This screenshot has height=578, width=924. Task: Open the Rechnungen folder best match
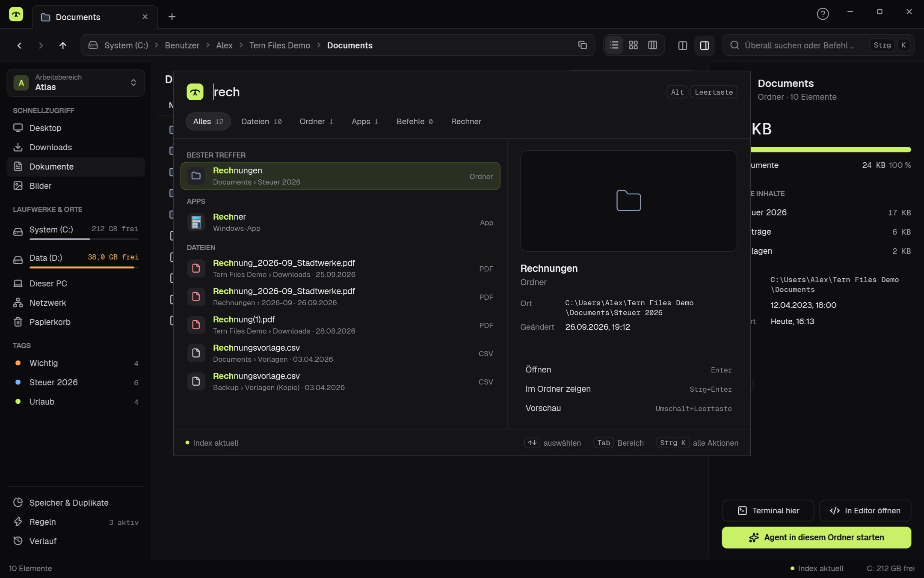pos(340,176)
